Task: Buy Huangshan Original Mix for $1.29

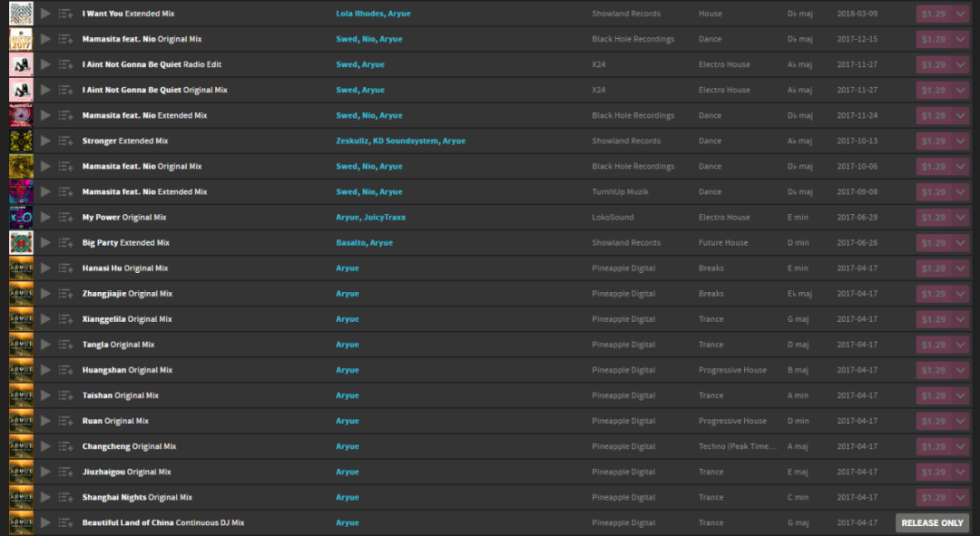Action: pyautogui.click(x=934, y=369)
